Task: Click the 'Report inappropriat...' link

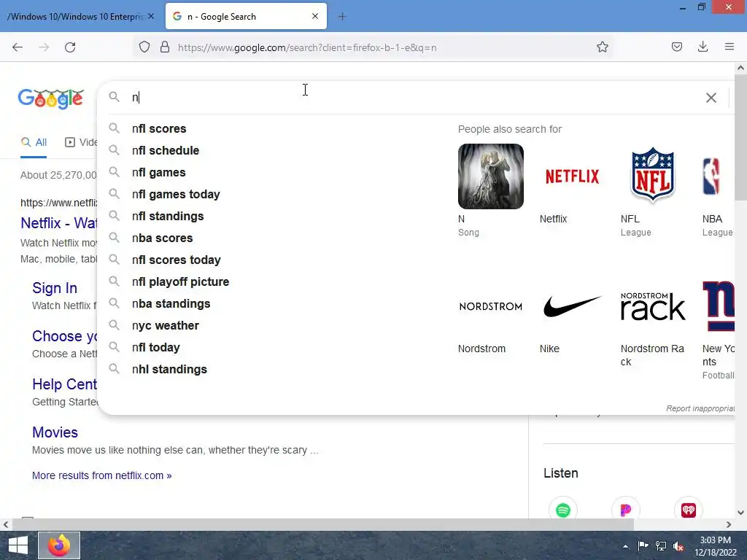Action: click(x=700, y=408)
